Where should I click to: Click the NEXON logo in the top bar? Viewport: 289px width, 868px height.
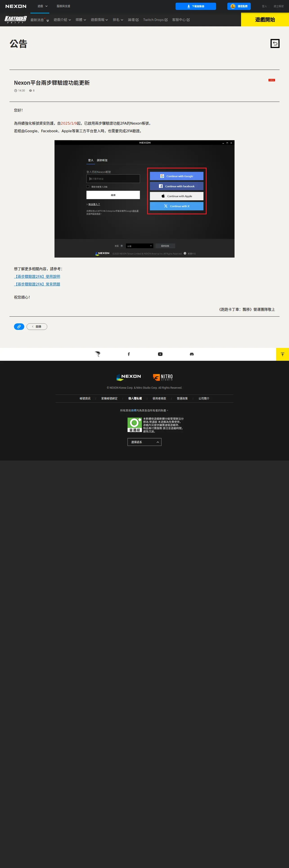(x=16, y=6)
